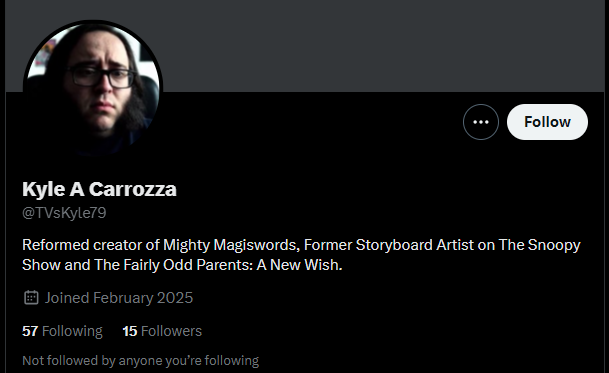Click the @TVsKyle79 handle
The height and width of the screenshot is (373, 609).
click(64, 213)
